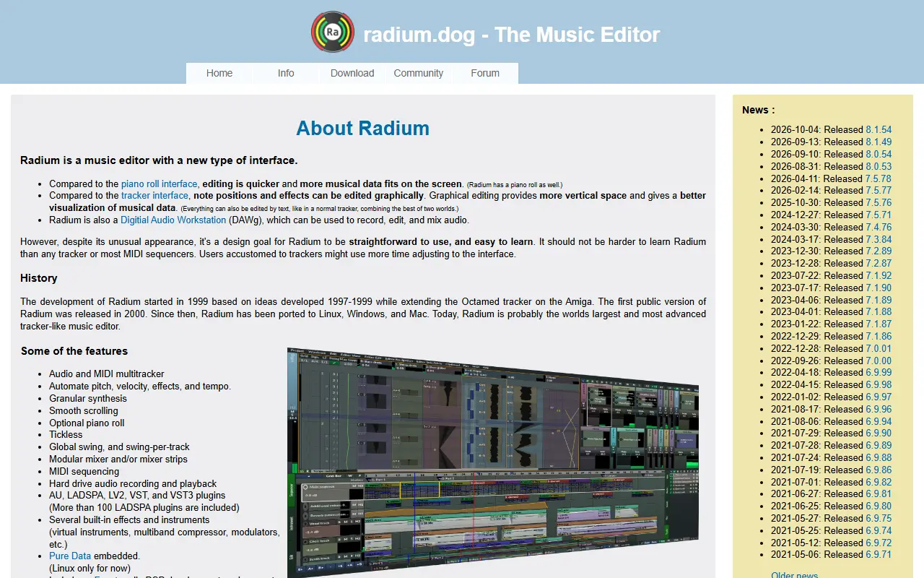
Task: Click the 'News :' sidebar heading
Action: [x=759, y=110]
